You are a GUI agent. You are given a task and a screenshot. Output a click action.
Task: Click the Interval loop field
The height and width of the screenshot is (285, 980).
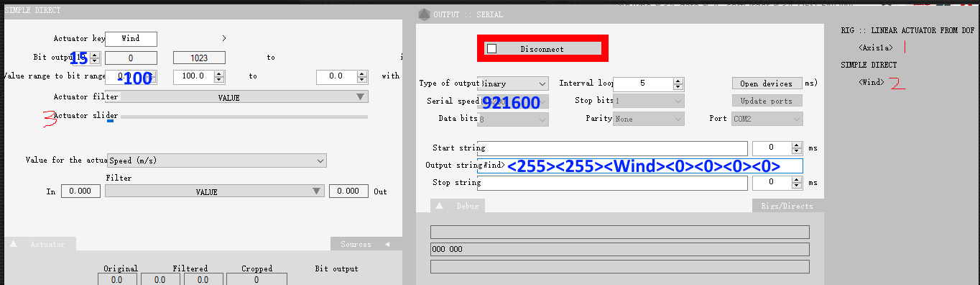[642, 83]
